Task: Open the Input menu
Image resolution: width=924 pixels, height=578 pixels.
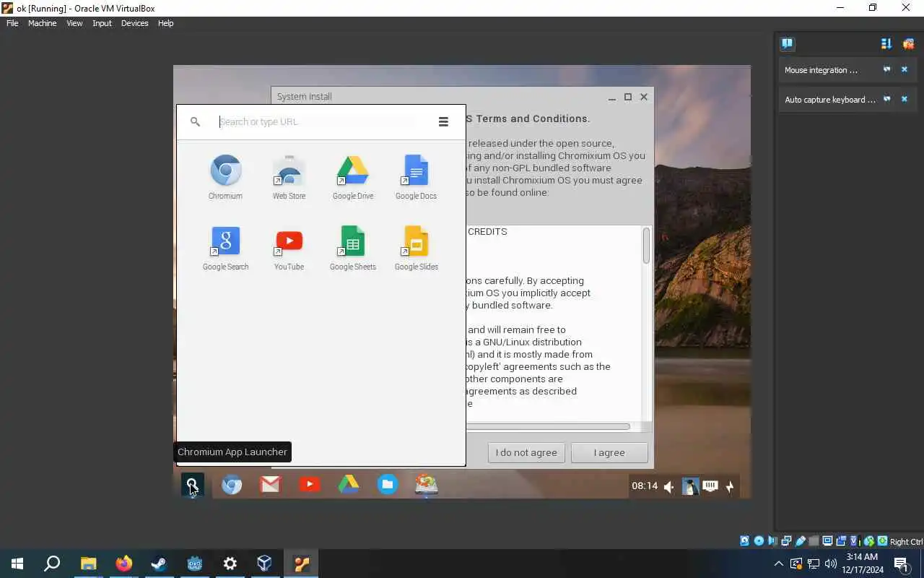Action: 102,23
